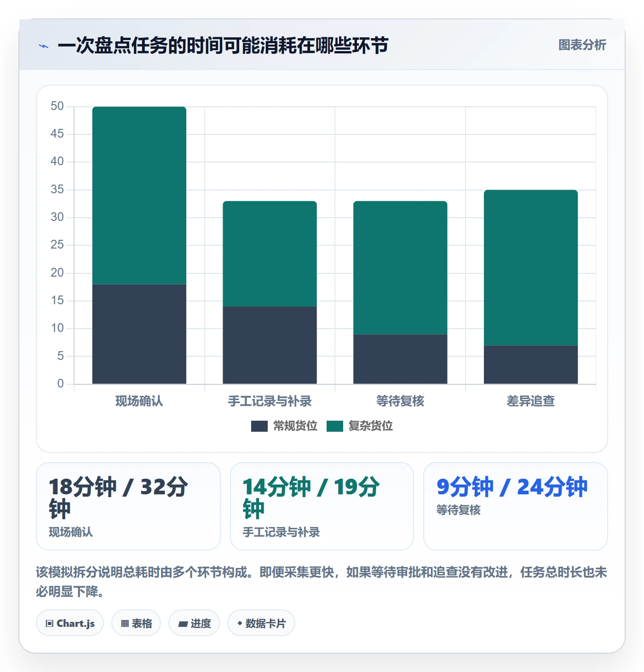
Task: Click the 9分钟 / 24分钟 data card value
Action: click(x=512, y=487)
